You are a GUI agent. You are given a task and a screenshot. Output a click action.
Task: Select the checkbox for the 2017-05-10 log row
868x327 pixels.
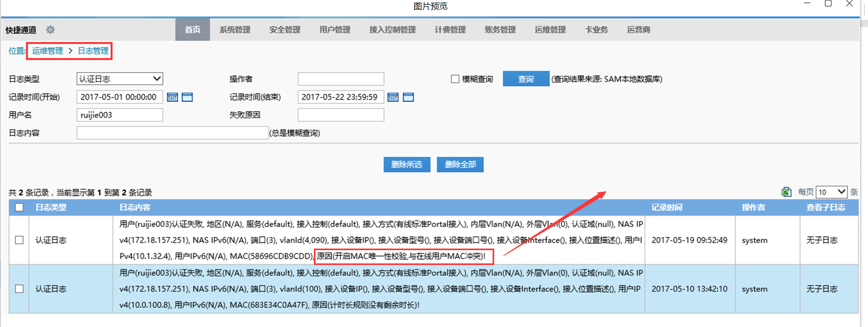point(19,289)
